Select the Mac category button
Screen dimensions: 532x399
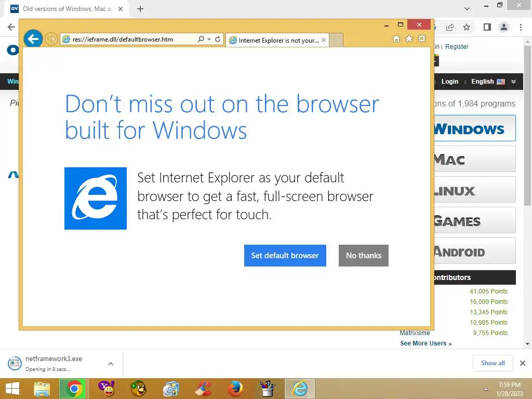475,159
